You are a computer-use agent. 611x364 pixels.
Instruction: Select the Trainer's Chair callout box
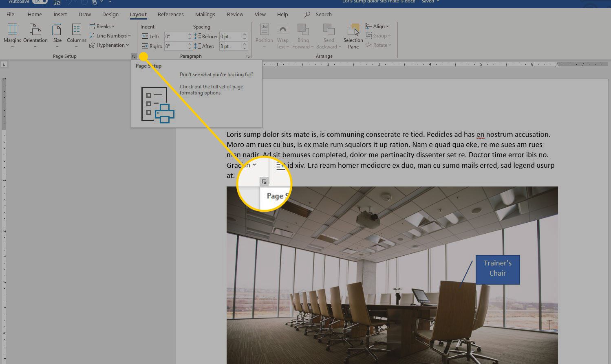point(497,269)
